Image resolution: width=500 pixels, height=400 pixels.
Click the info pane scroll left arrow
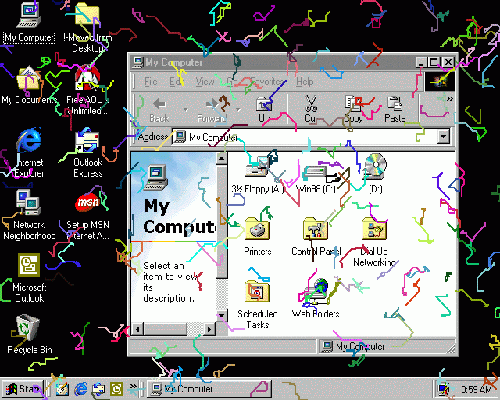tap(137, 329)
